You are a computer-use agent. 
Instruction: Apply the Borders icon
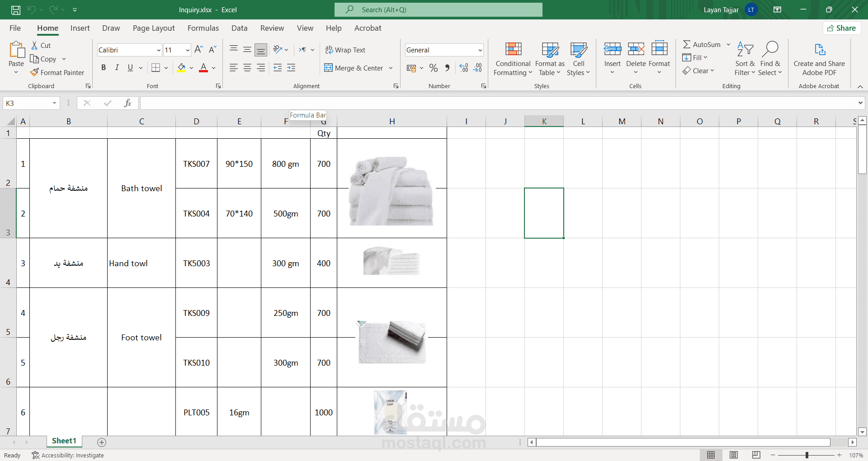(x=156, y=68)
